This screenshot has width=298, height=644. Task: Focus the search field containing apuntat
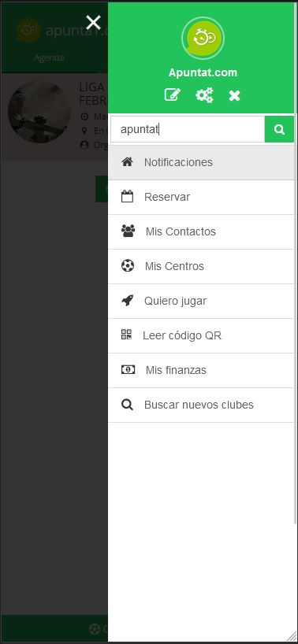click(188, 129)
